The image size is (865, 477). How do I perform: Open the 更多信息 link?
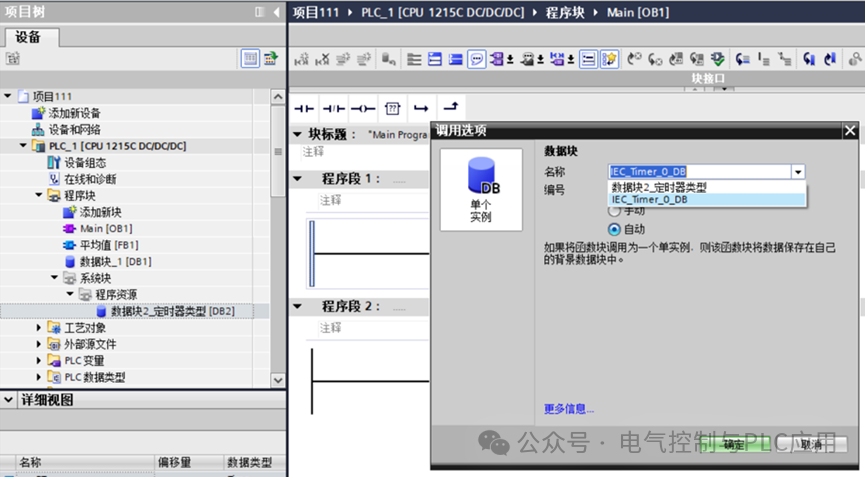click(569, 409)
